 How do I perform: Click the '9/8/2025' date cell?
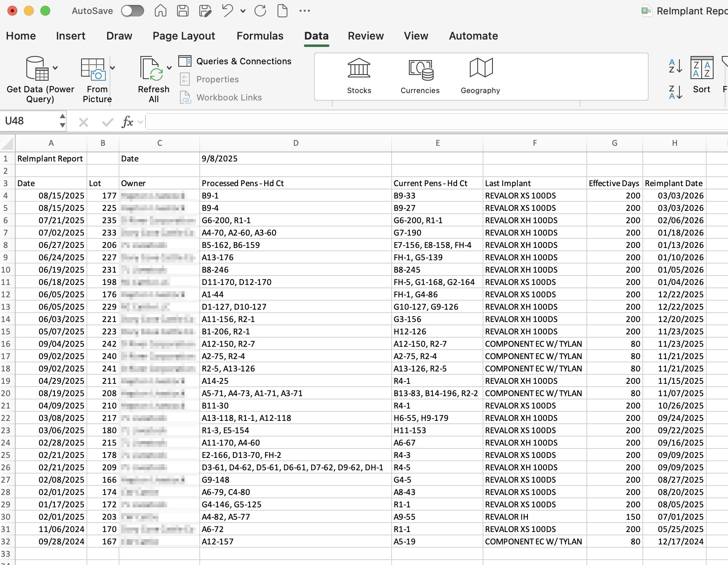(296, 159)
